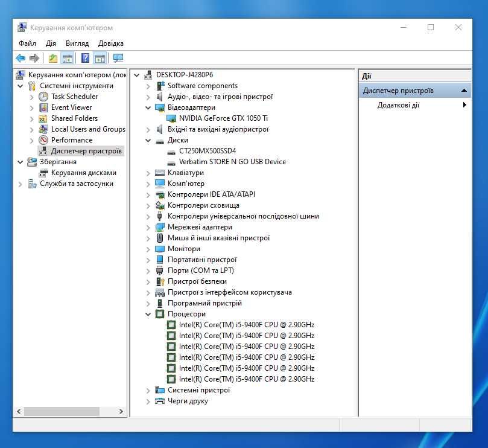
Task: Collapse the Диски node
Action: [x=148, y=140]
